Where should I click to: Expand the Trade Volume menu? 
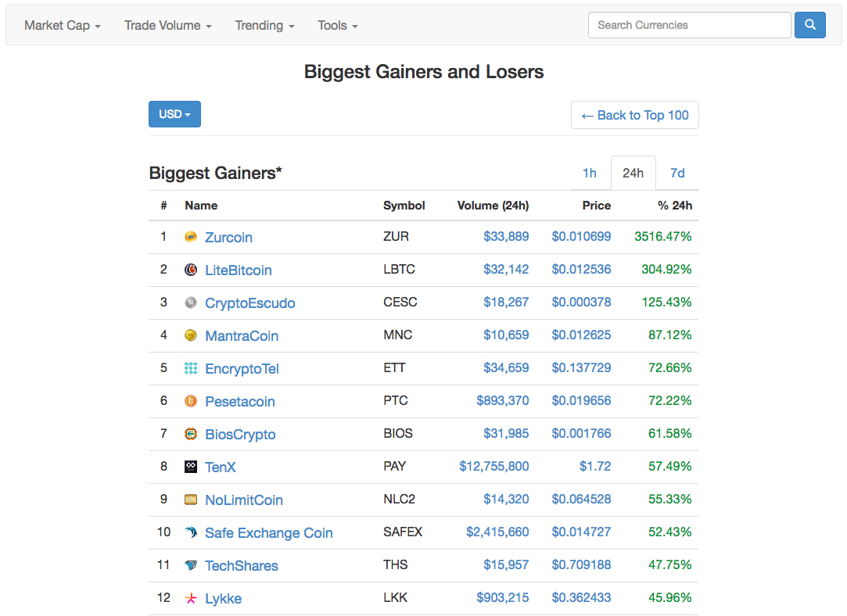pos(167,25)
